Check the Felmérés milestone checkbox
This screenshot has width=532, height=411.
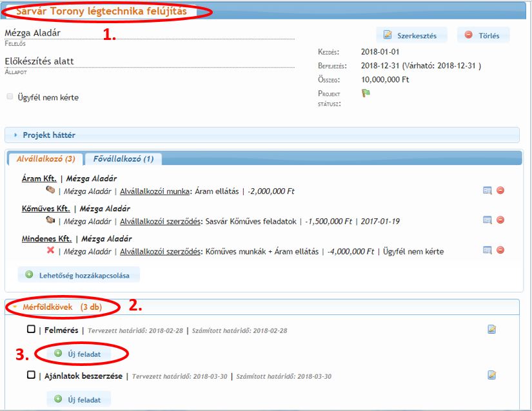click(x=31, y=330)
